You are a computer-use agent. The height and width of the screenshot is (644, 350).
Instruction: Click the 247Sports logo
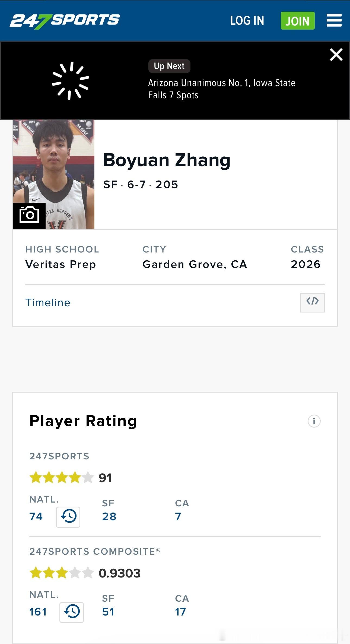pyautogui.click(x=65, y=21)
